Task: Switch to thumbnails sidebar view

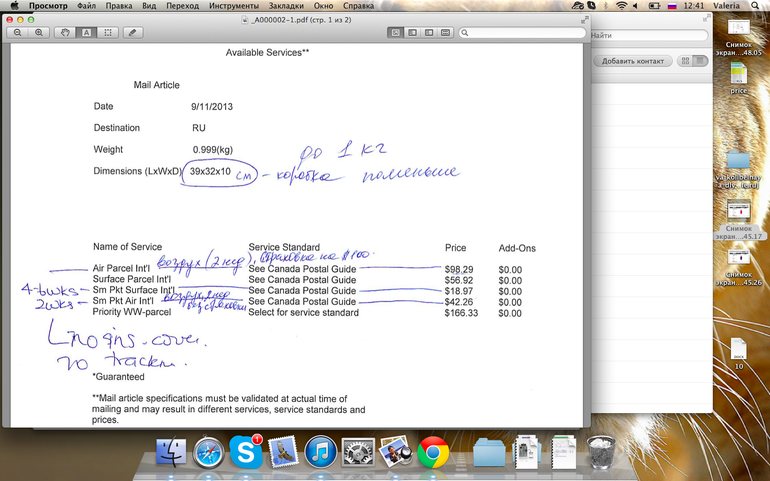Action: (412, 33)
